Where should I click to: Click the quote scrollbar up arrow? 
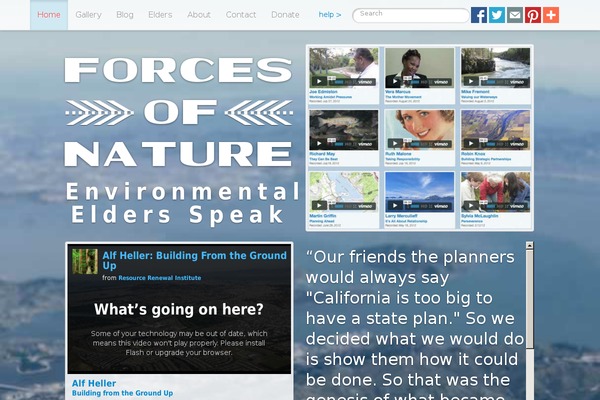click(x=530, y=245)
